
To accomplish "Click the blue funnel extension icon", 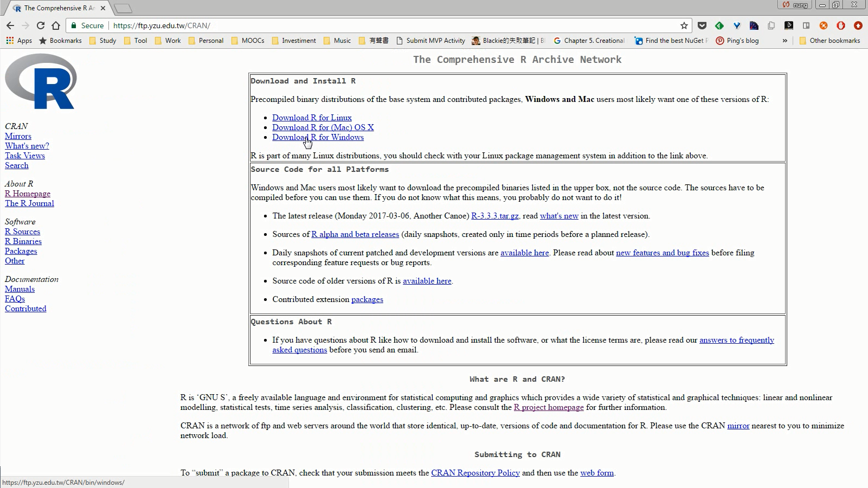I will [x=737, y=25].
